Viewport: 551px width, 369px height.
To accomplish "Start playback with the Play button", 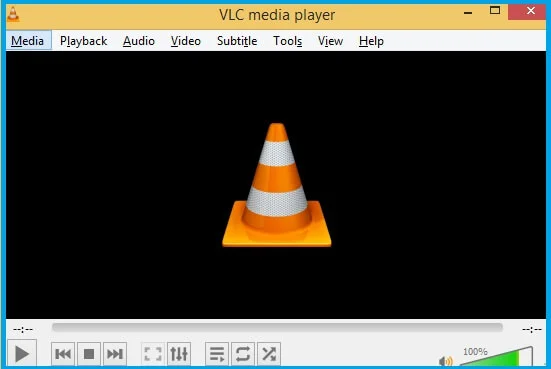I will (x=22, y=354).
